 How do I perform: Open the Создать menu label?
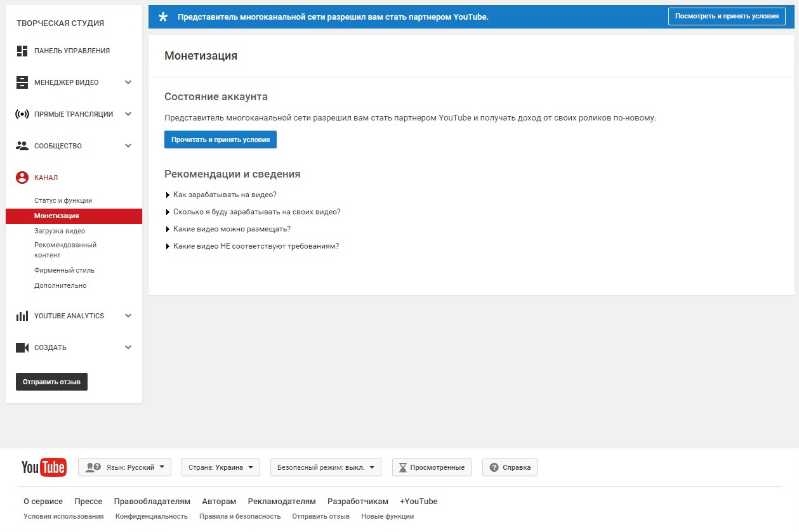click(50, 347)
